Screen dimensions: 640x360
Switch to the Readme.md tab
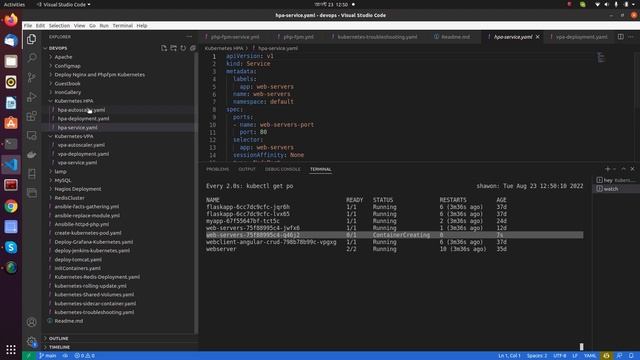point(455,37)
